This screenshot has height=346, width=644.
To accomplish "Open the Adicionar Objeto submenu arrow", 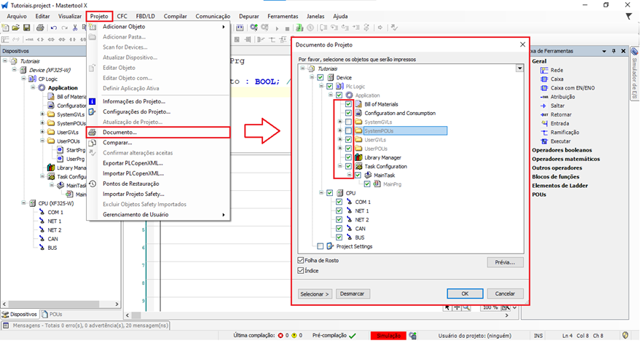I will pyautogui.click(x=224, y=27).
